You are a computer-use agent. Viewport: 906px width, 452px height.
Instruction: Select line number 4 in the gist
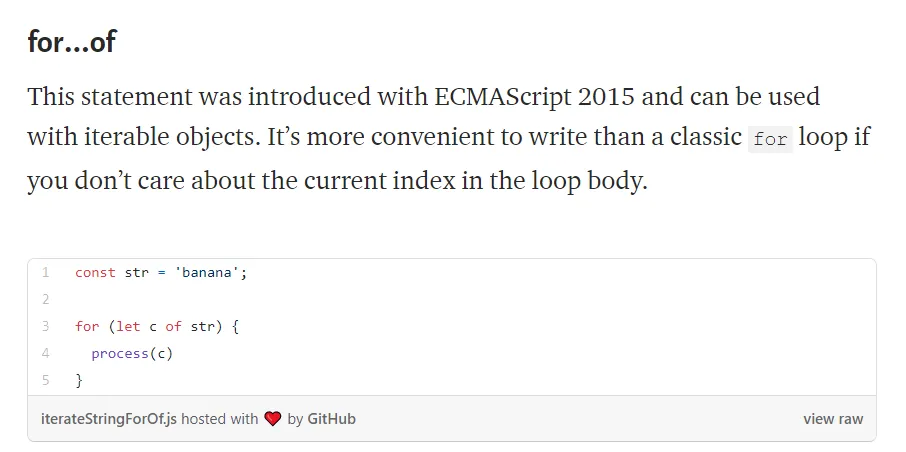coord(46,353)
